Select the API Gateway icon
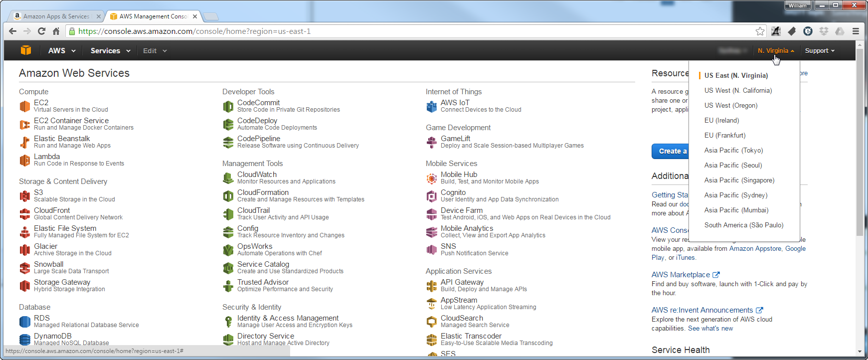The image size is (868, 360). (431, 286)
